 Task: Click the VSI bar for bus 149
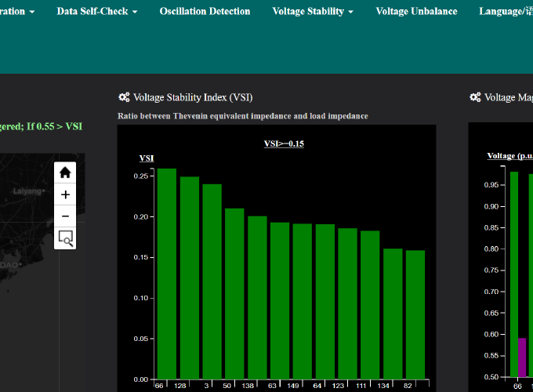click(303, 302)
